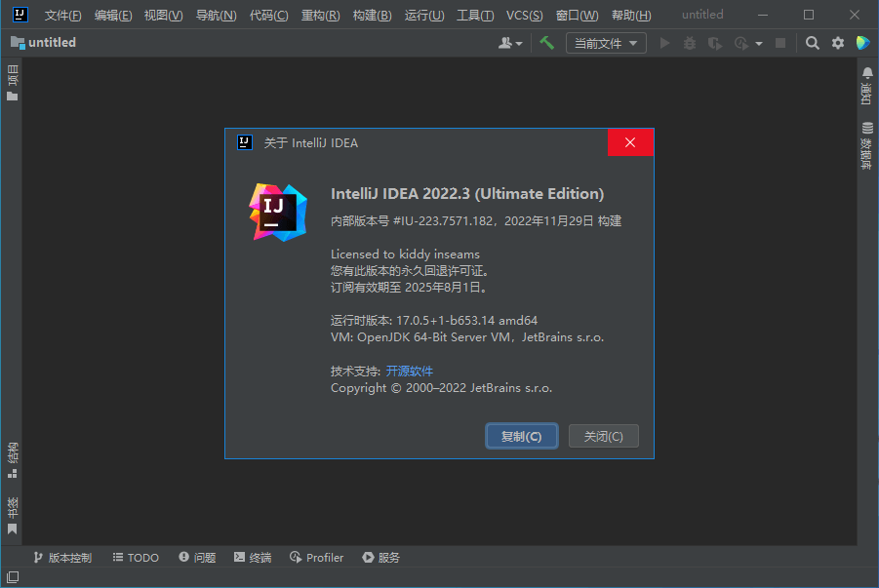Click the Debug bug icon
Screen dimensions: 879x588
(x=691, y=43)
